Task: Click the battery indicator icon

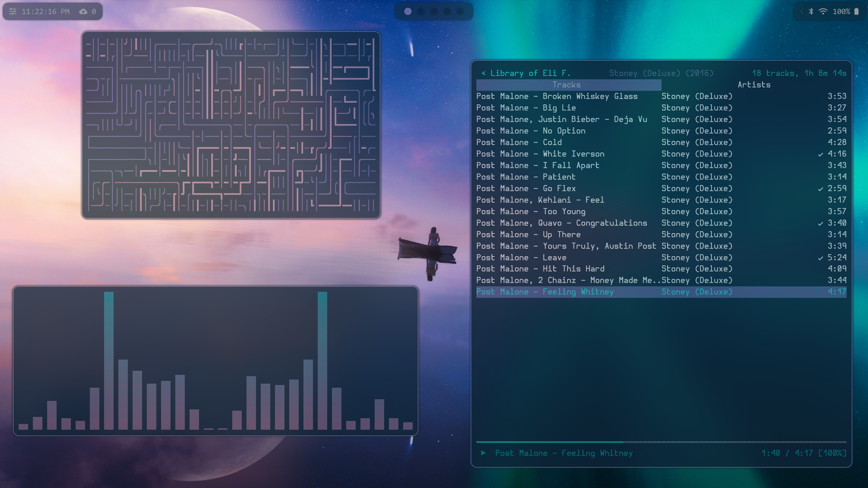Action: click(x=856, y=12)
